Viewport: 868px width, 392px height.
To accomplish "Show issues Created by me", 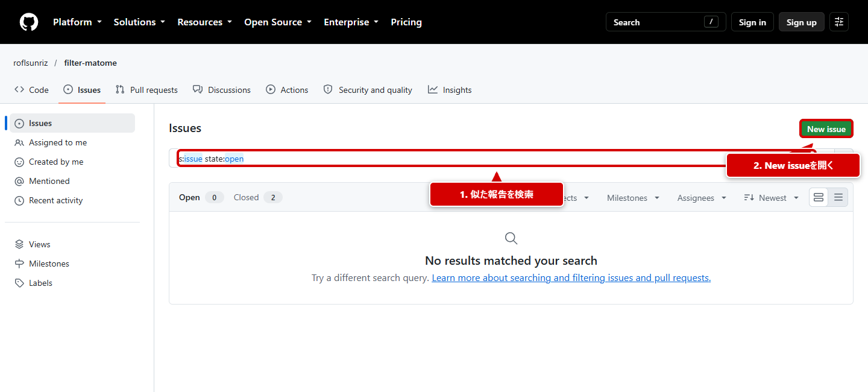I will point(72,162).
